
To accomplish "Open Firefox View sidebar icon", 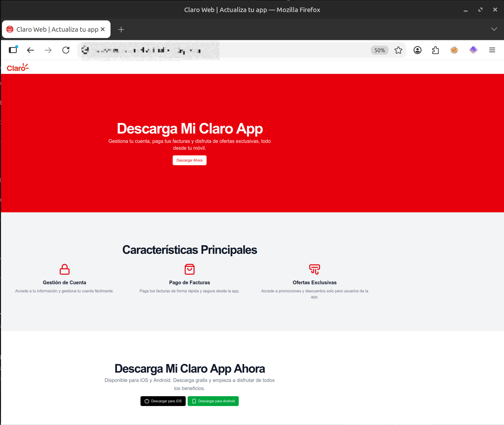I will pyautogui.click(x=13, y=50).
